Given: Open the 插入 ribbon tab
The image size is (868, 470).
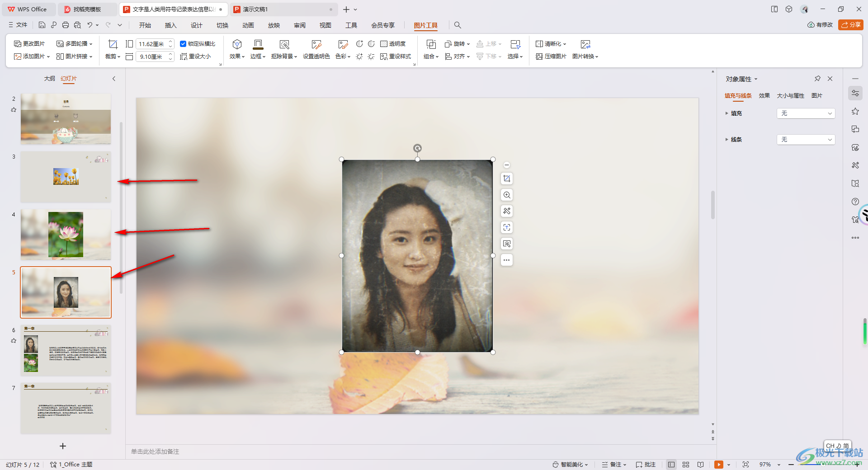Looking at the screenshot, I should 170,25.
